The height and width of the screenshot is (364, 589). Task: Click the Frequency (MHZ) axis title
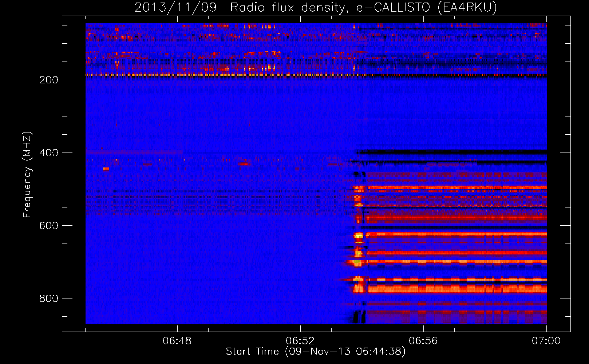pyautogui.click(x=27, y=174)
